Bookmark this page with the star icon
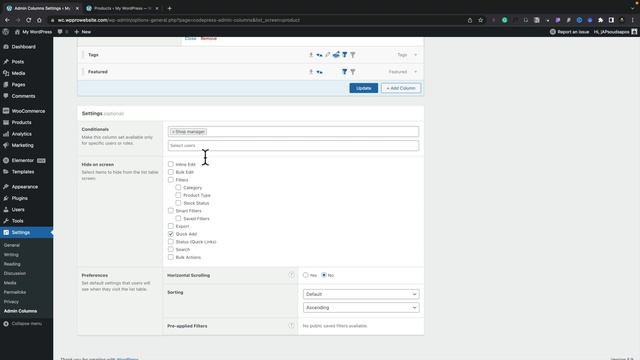The image size is (640, 360). tap(480, 20)
